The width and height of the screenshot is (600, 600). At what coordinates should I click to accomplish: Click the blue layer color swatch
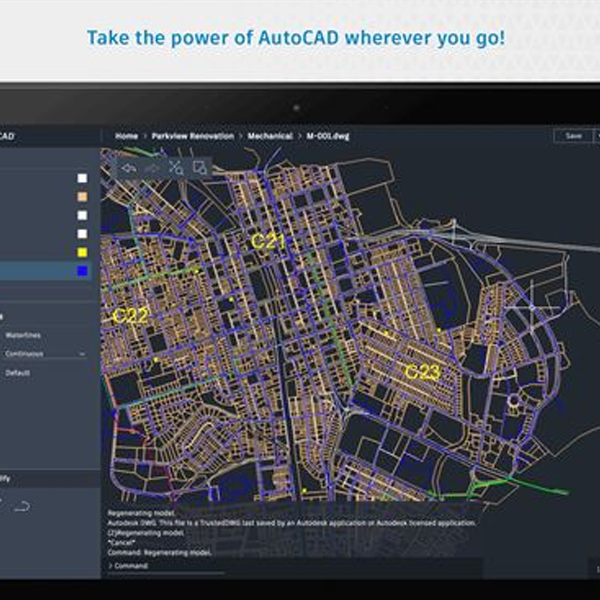(x=82, y=271)
